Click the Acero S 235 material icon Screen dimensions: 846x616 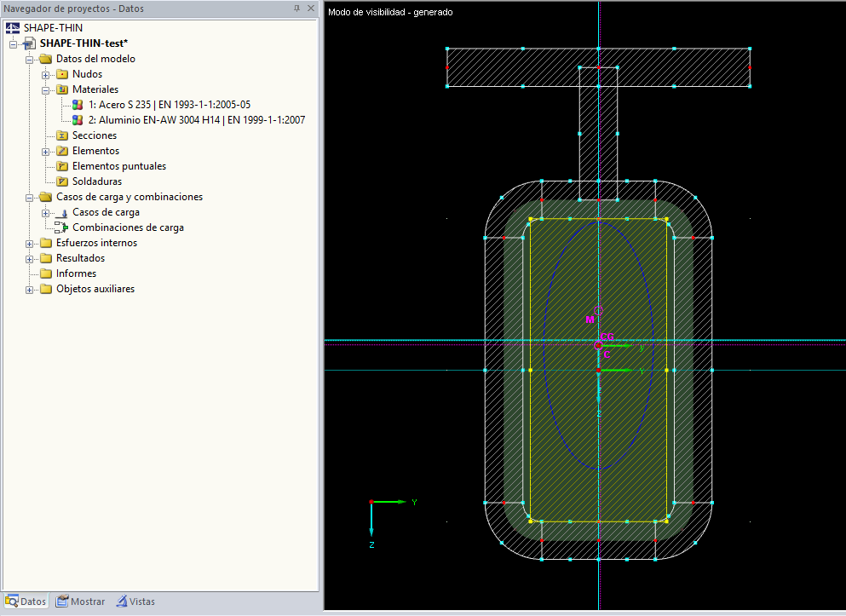point(78,105)
